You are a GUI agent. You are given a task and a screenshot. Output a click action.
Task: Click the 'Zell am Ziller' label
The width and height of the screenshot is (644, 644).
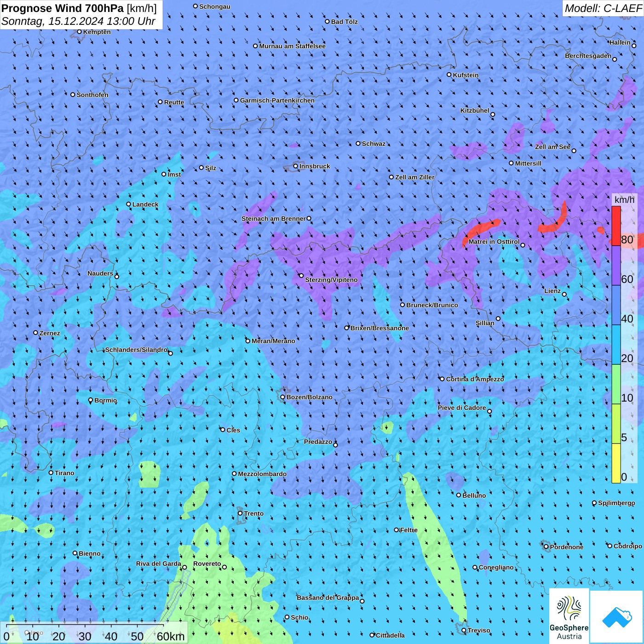pyautogui.click(x=415, y=177)
